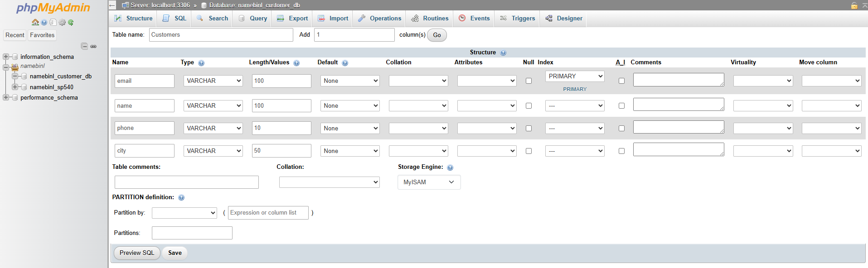
Task: Open navigation panel settings gear icon
Action: [x=62, y=22]
